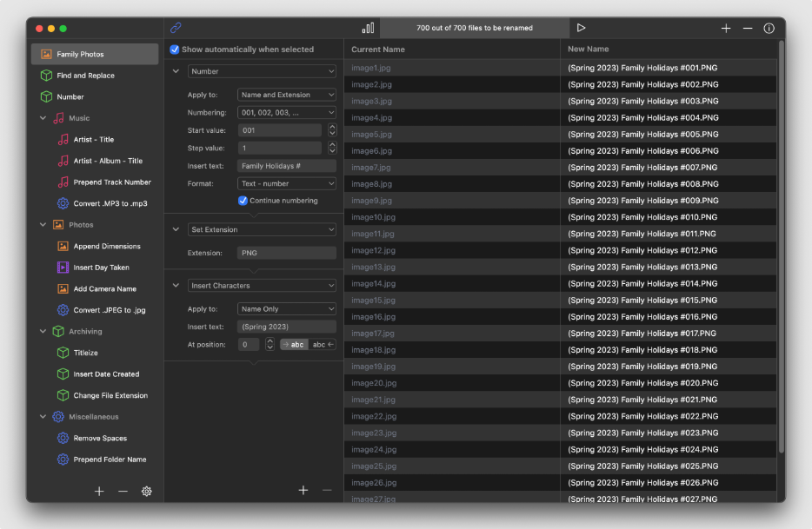
Task: Click the Music group note icon
Action: tap(58, 118)
